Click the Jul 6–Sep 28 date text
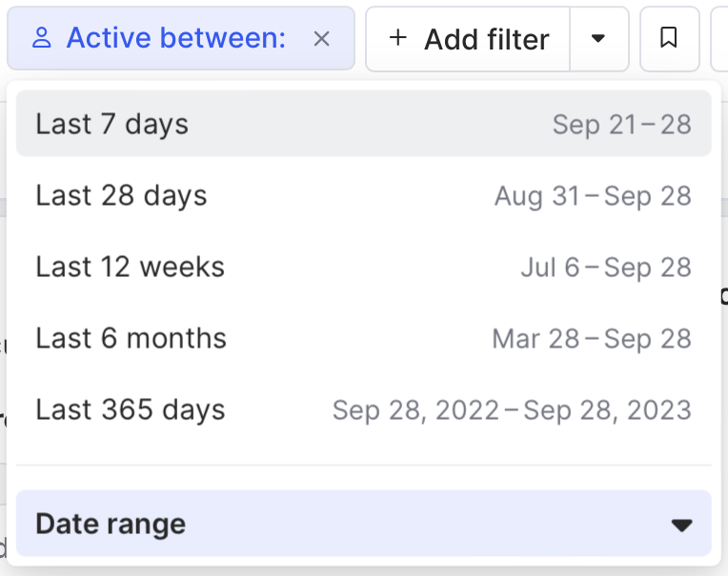 click(x=606, y=268)
